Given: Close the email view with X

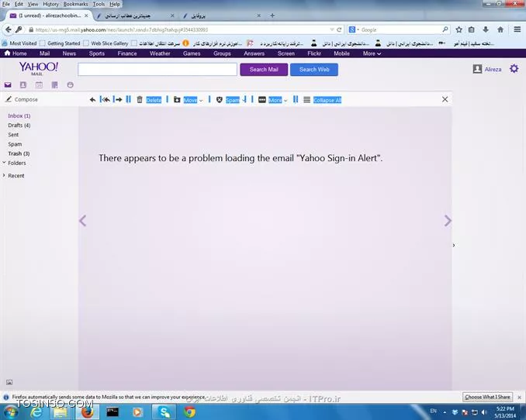Looking at the screenshot, I should (445, 99).
